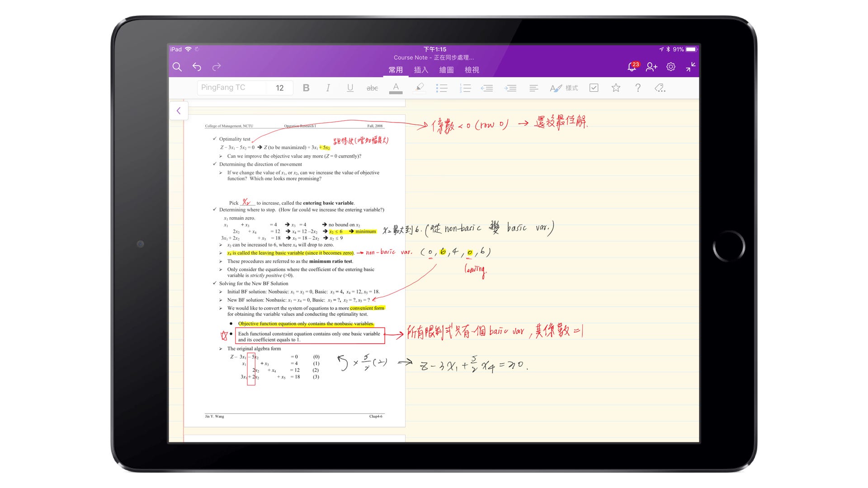Viewport: 868px width, 488px height.
Task: Open notifications bell with 23 badge
Action: [632, 67]
